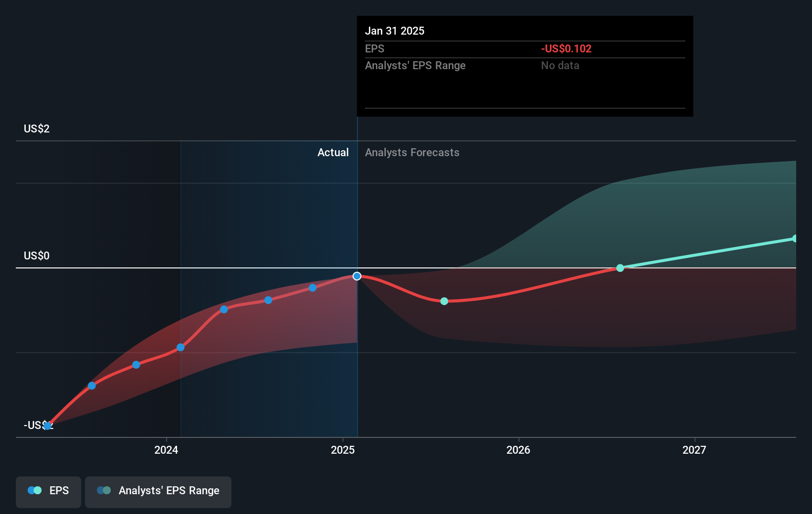Toggle the EPS legend button
The width and height of the screenshot is (812, 514).
(48, 492)
